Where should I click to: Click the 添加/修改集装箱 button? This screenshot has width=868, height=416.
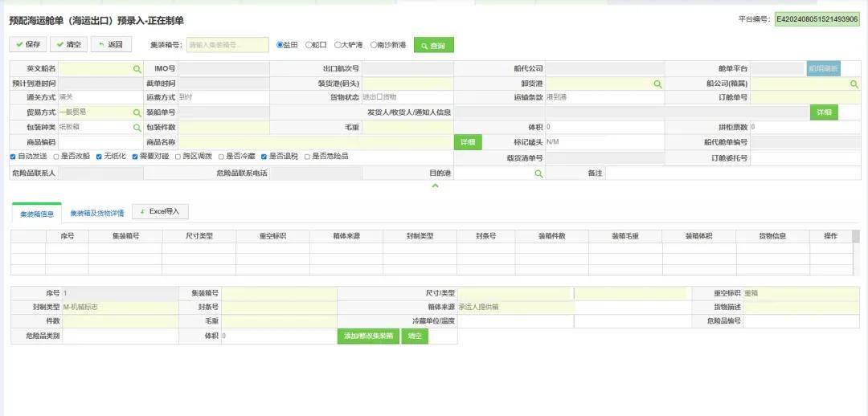(x=368, y=336)
